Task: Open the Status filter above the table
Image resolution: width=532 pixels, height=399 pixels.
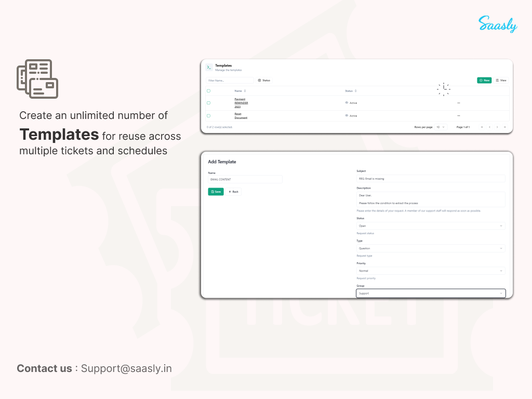Action: pos(264,81)
